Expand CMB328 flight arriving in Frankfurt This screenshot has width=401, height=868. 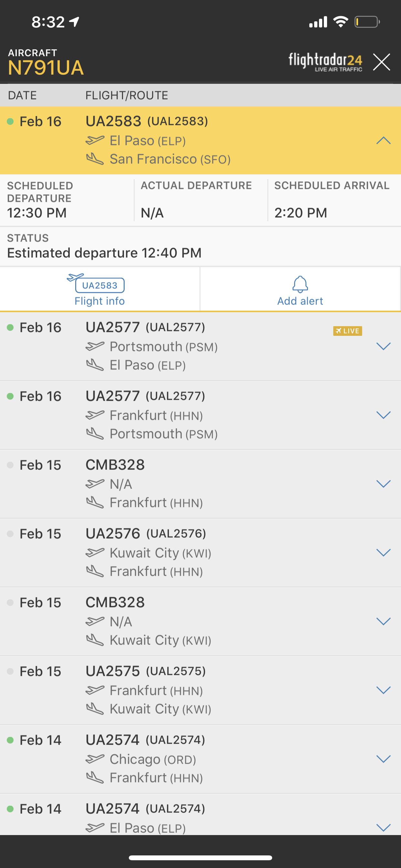click(x=383, y=484)
